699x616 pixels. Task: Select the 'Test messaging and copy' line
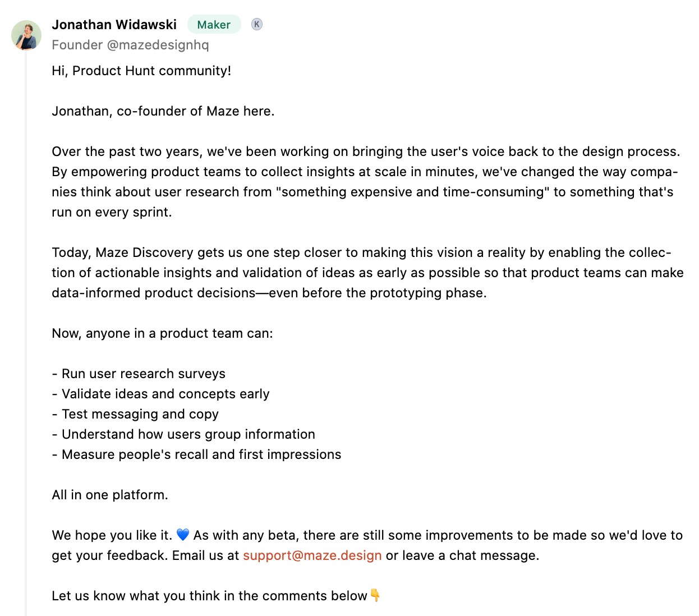135,414
